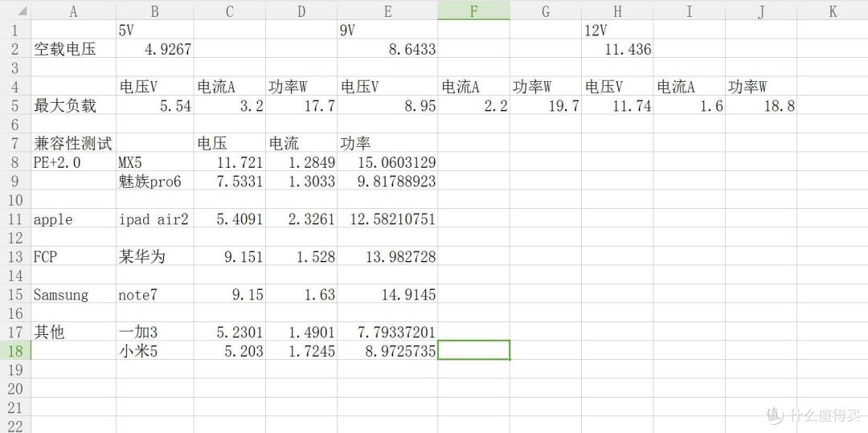The image size is (868, 433).
Task: Select column I header
Action: (x=690, y=11)
